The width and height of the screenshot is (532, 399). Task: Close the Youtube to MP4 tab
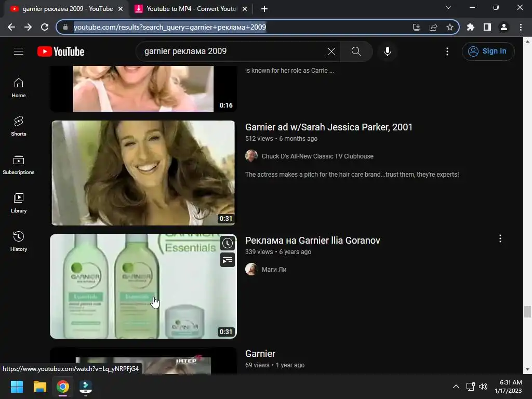[x=245, y=9]
